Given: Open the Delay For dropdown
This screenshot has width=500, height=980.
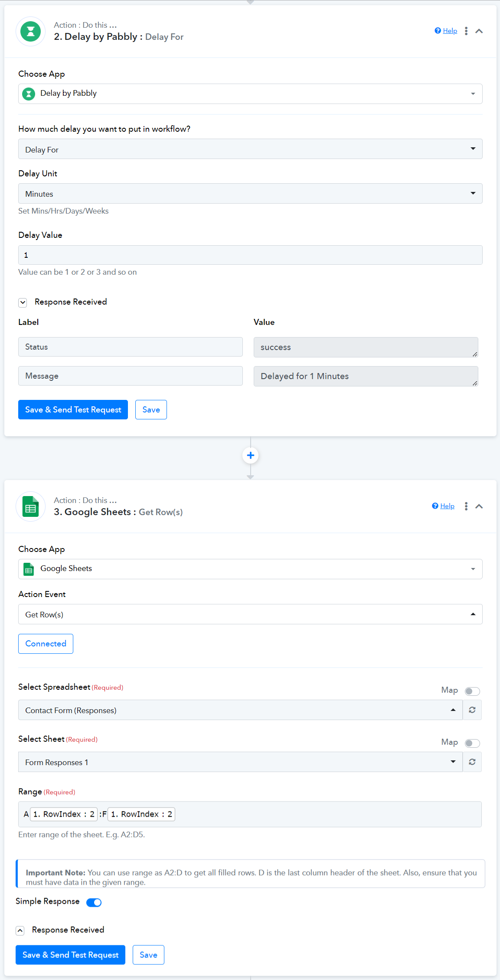Looking at the screenshot, I should (x=250, y=149).
